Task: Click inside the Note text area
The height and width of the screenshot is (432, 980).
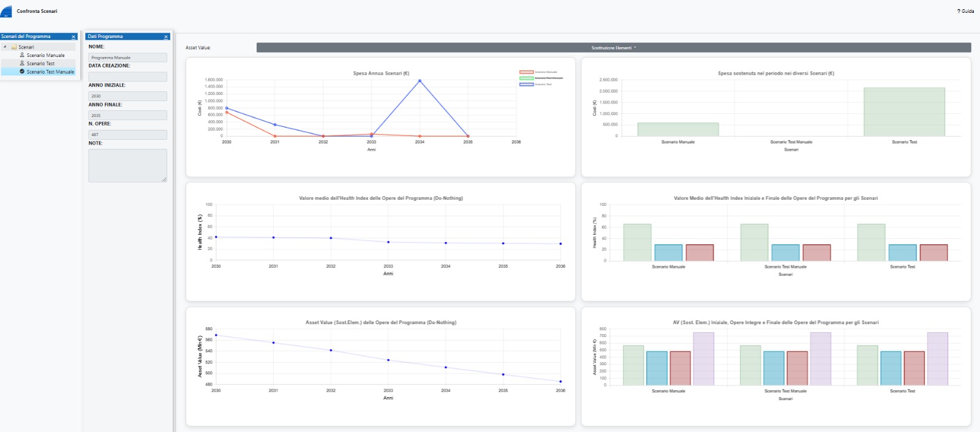Action: [127, 165]
